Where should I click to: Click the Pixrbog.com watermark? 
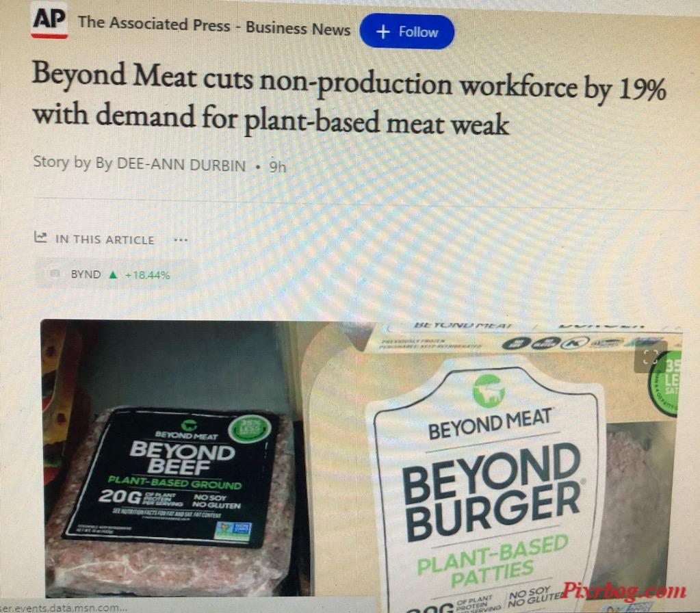coord(623,590)
